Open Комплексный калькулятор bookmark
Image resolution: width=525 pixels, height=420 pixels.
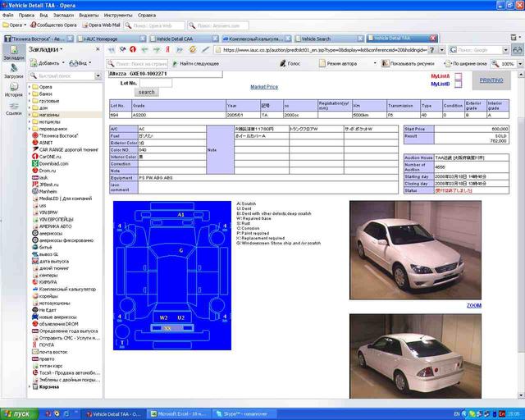(x=64, y=289)
